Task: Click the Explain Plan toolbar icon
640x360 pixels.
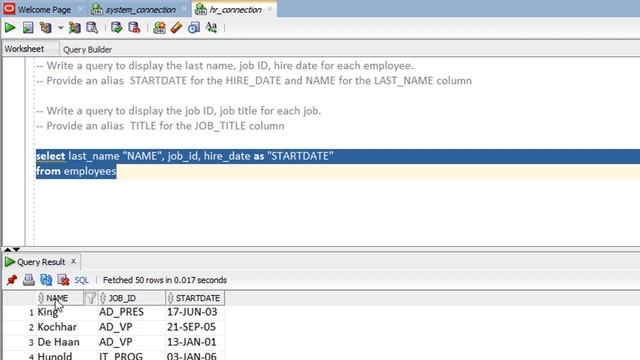Action: tap(45, 28)
